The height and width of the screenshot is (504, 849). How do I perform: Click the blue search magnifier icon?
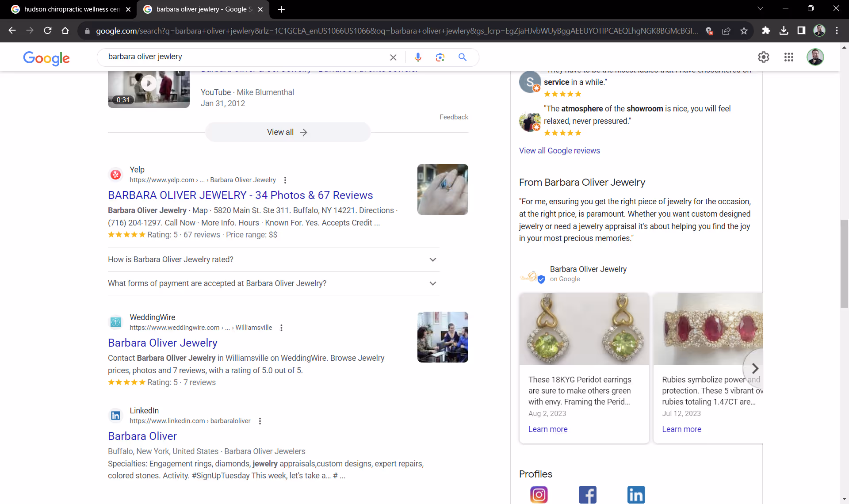click(463, 57)
